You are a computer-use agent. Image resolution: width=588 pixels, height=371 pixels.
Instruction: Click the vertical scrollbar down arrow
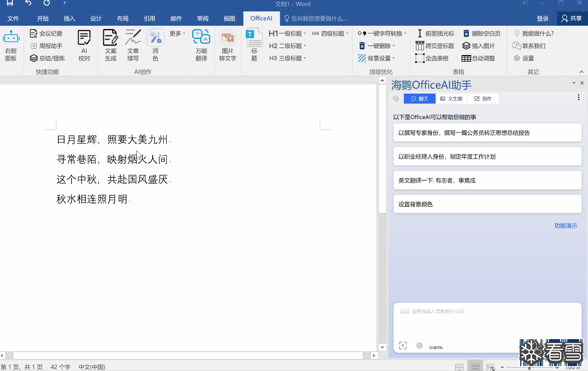coord(382,347)
